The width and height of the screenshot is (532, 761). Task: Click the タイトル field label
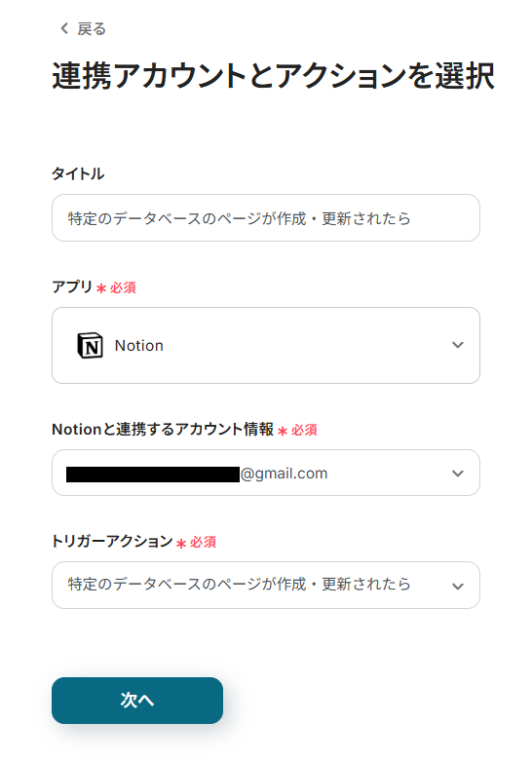pos(78,173)
